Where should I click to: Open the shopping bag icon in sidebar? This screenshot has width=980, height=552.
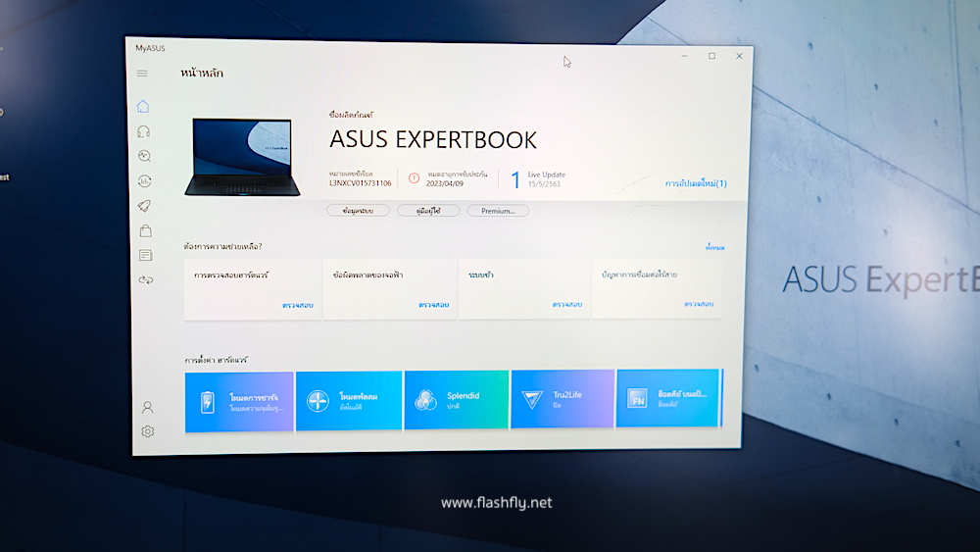coord(146,231)
